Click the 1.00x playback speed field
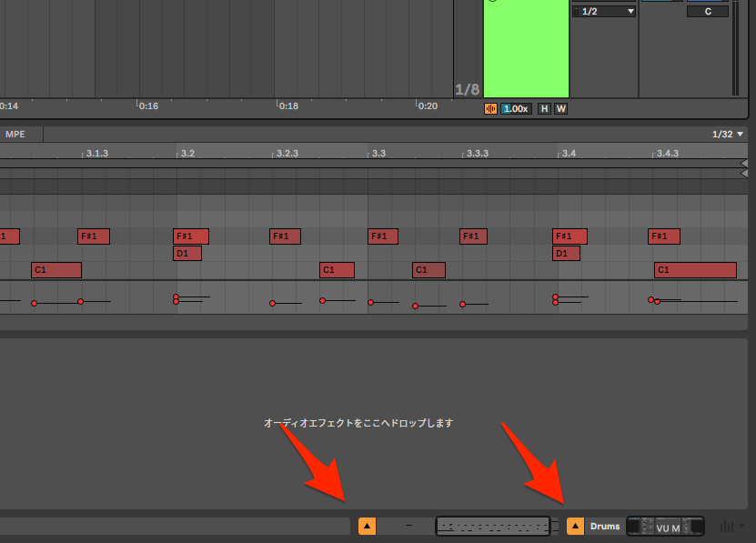Image resolution: width=756 pixels, height=543 pixels. click(x=516, y=108)
